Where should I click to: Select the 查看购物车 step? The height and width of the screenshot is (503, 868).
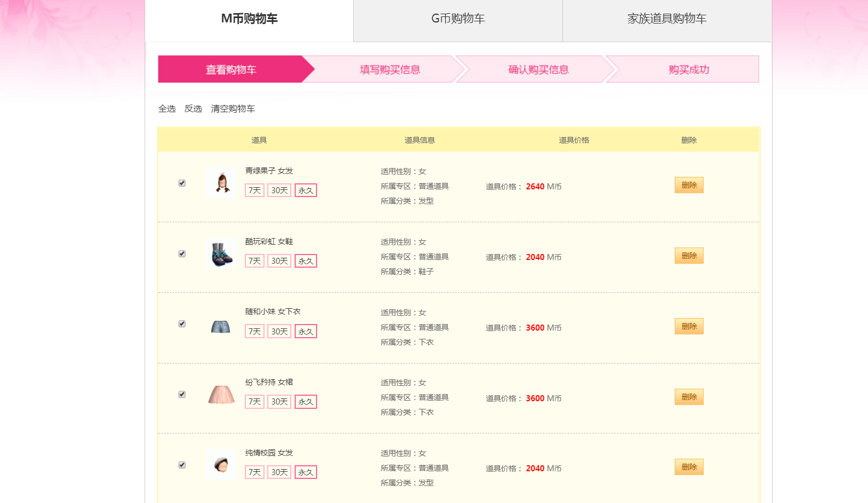coord(231,70)
